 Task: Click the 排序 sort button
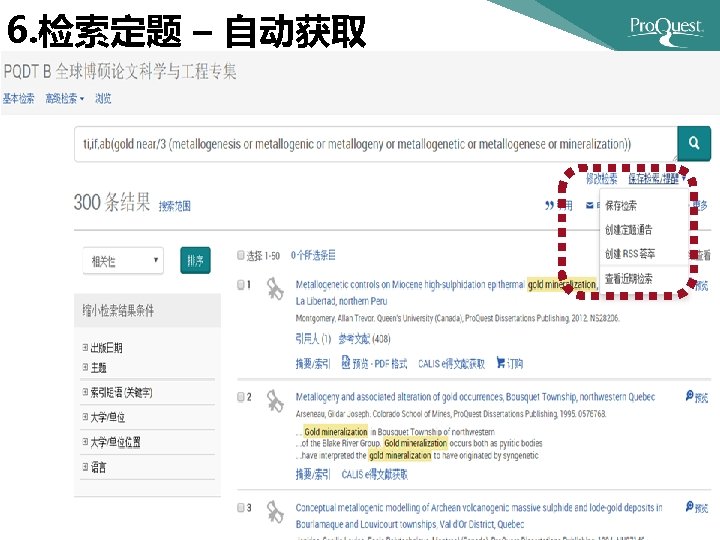pyautogui.click(x=195, y=260)
